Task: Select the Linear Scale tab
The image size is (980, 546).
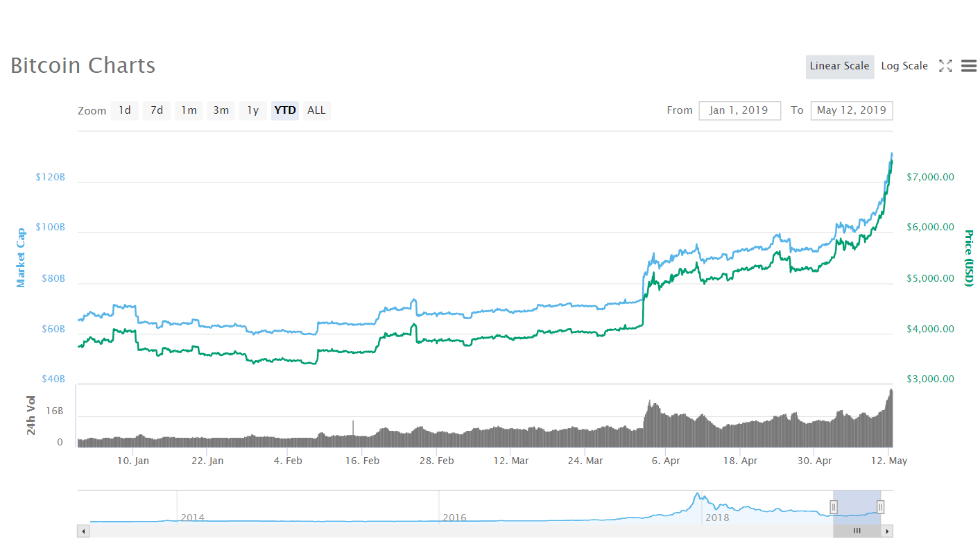Action: point(840,66)
